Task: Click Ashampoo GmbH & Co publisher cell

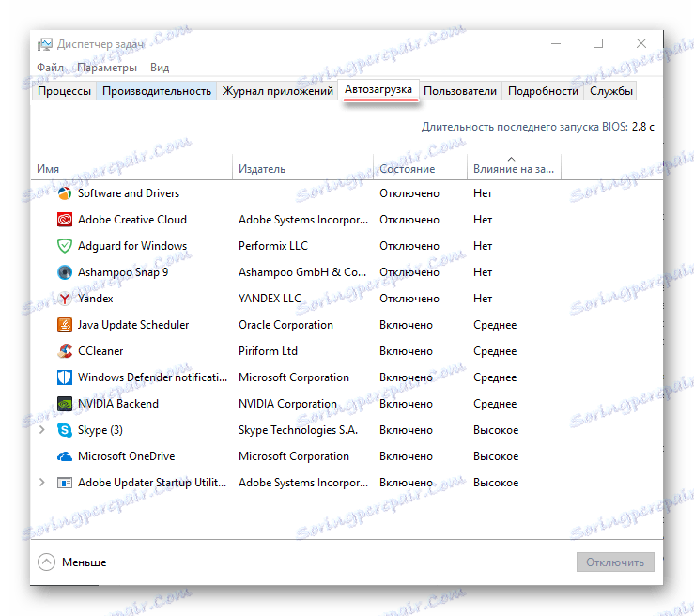Action: [x=302, y=272]
